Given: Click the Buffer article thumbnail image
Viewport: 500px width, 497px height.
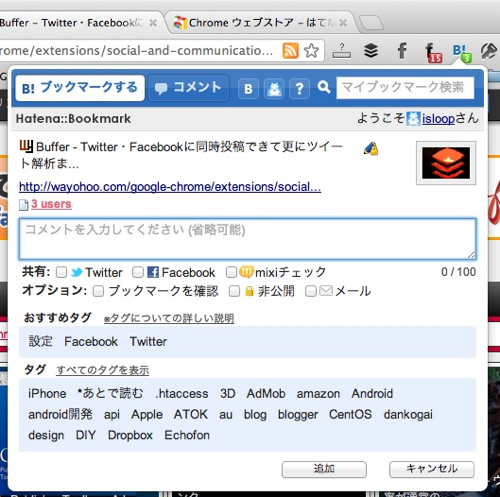Looking at the screenshot, I should 446,163.
